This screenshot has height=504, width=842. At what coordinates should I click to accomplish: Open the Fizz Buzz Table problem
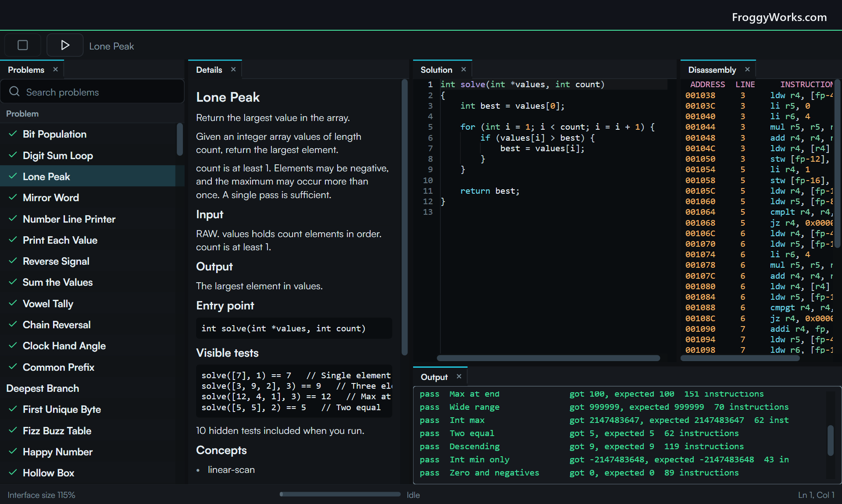click(88, 431)
